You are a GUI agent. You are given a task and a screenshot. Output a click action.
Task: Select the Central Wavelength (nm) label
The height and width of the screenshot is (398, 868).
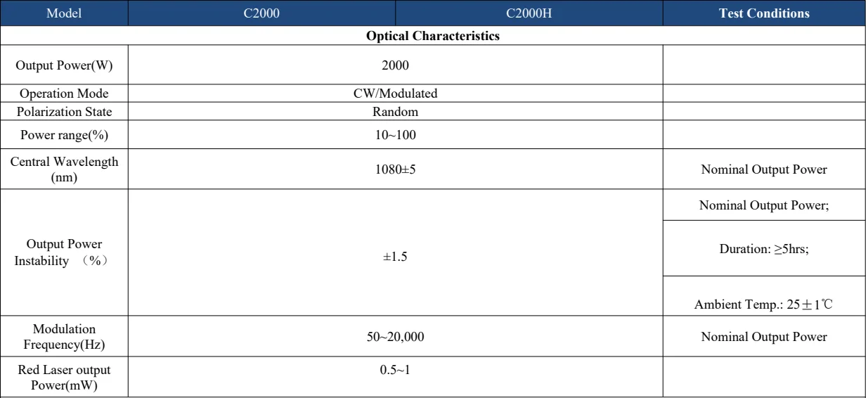pos(63,171)
